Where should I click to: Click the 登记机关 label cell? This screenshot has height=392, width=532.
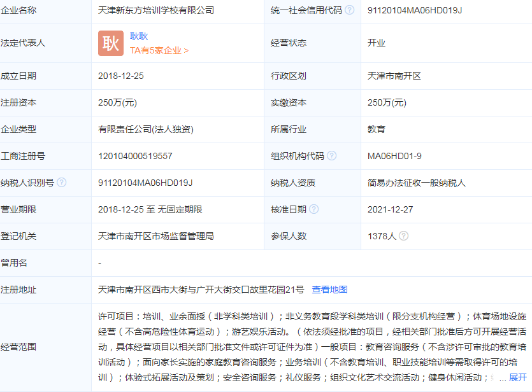click(45, 237)
